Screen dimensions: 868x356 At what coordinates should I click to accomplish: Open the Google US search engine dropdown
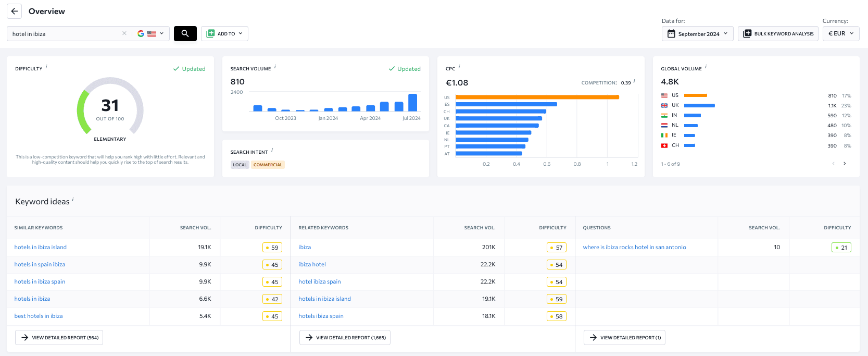click(x=151, y=33)
